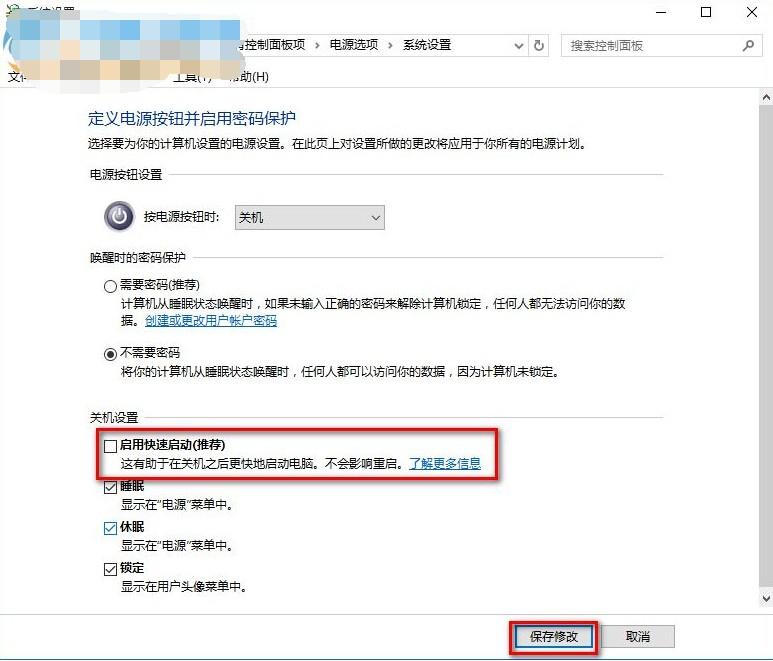Select 需要密码(推荐) radio button
The width and height of the screenshot is (773, 661).
coord(110,286)
